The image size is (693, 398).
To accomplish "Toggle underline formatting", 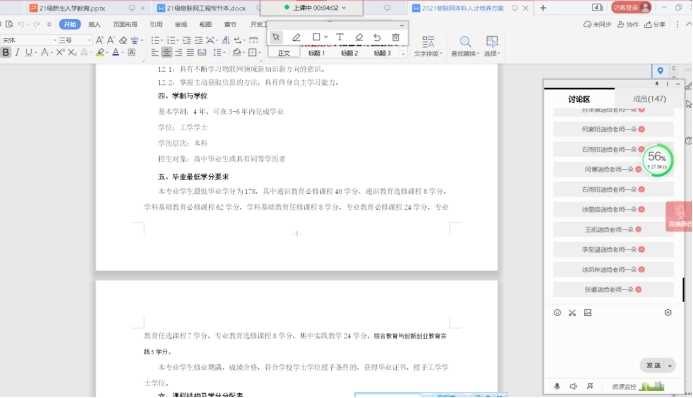I will (29, 53).
